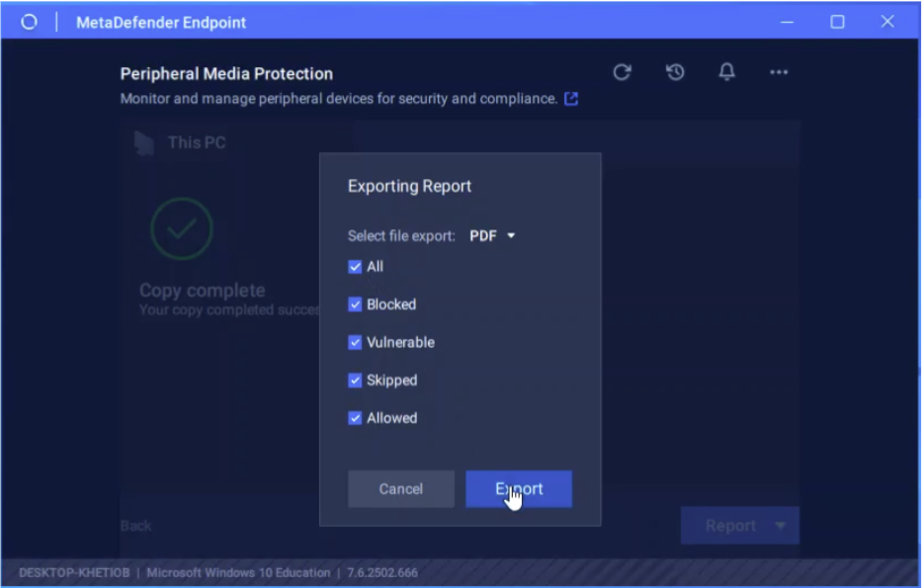Open the three-dot more options menu
Screen dimensions: 923x588
pyautogui.click(x=779, y=72)
